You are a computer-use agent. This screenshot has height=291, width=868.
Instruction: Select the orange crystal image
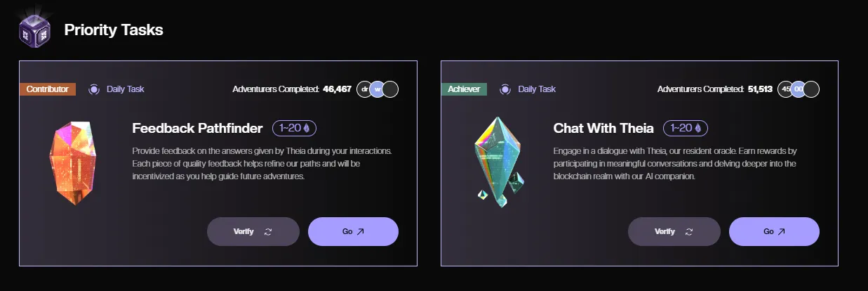(70, 162)
